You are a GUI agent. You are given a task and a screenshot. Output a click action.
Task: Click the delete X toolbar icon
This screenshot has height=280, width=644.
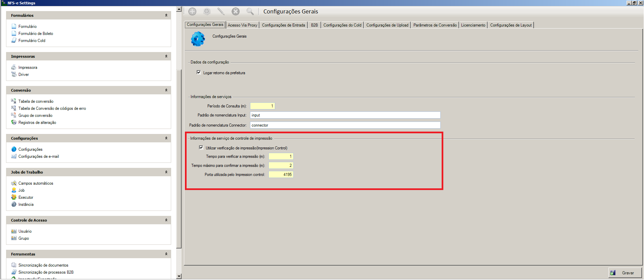[x=236, y=11]
